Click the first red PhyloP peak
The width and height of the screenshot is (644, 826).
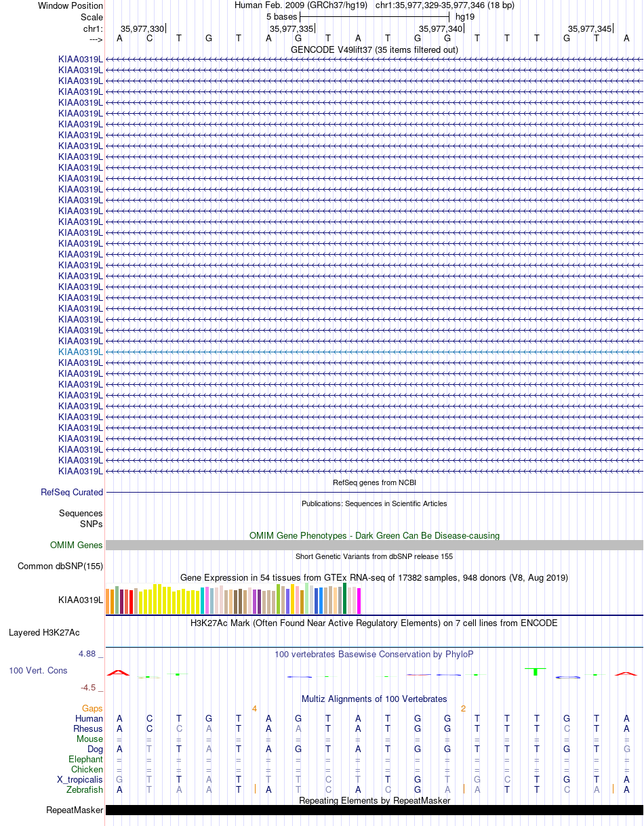coord(119,673)
